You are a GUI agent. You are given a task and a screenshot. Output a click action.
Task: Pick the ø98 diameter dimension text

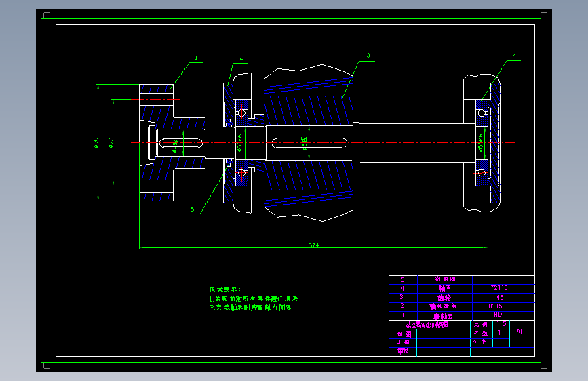tap(96, 143)
